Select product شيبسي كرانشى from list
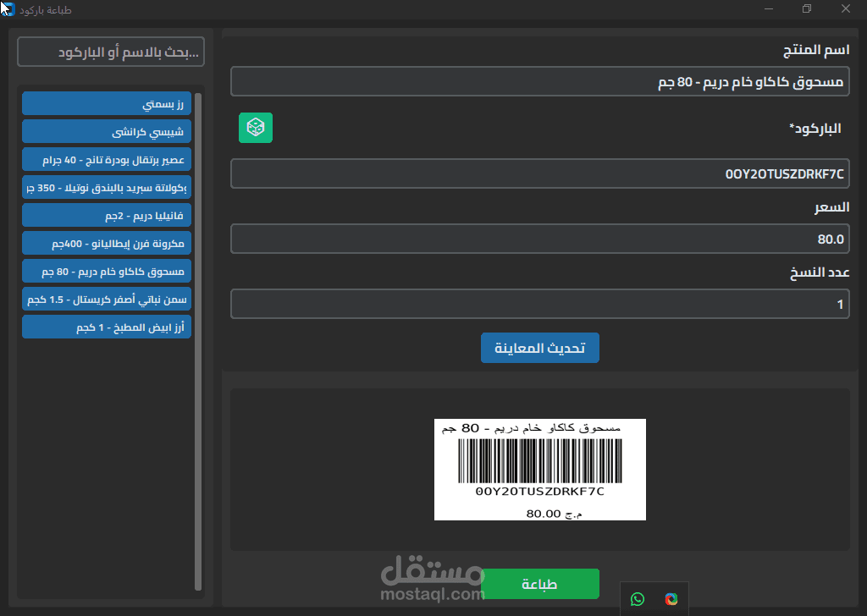Image resolution: width=867 pixels, height=616 pixels. [x=107, y=131]
